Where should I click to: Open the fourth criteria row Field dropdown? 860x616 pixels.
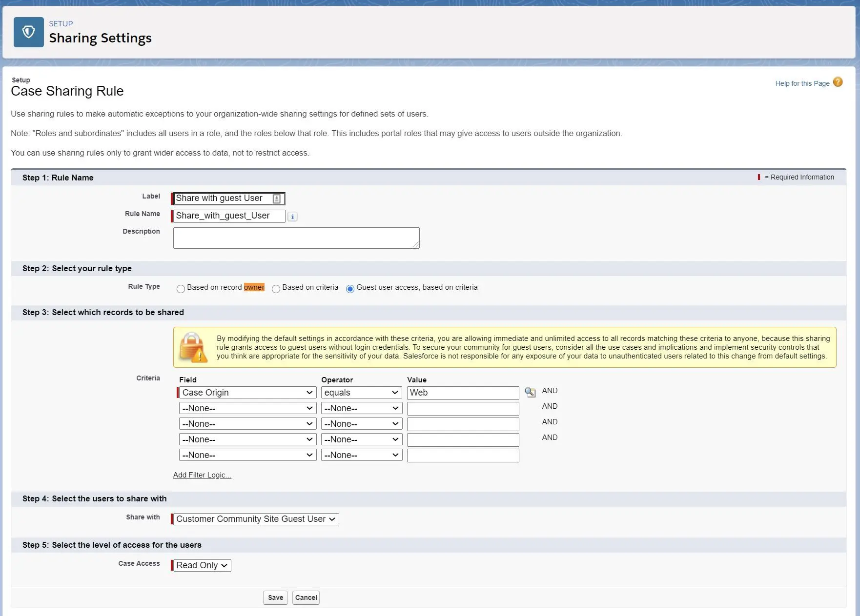[x=247, y=439]
